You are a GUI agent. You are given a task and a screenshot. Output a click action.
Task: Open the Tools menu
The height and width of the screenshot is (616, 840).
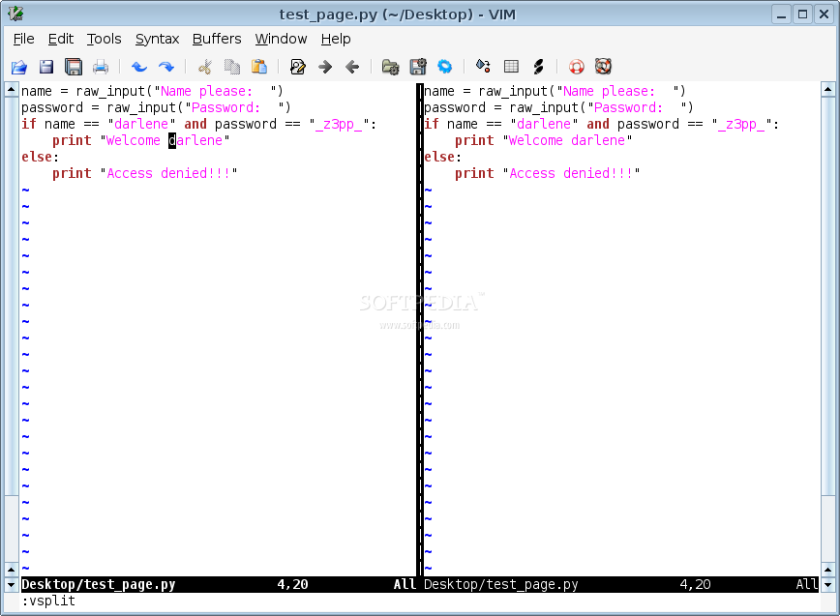104,39
